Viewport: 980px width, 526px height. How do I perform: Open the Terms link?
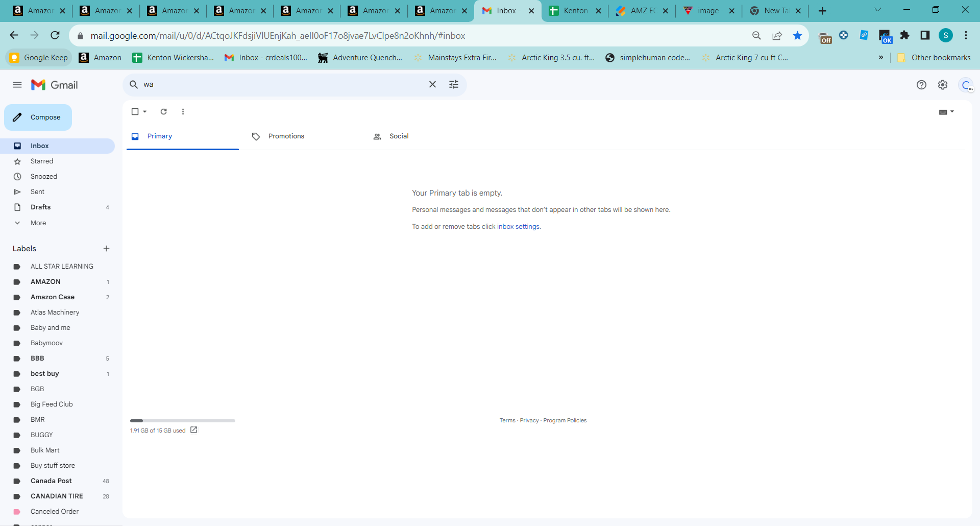coord(507,420)
